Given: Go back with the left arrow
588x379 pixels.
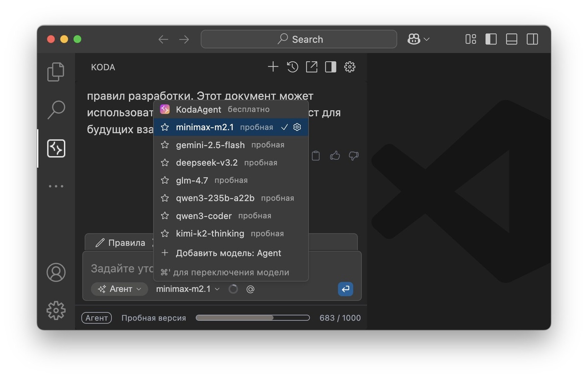Looking at the screenshot, I should [163, 39].
